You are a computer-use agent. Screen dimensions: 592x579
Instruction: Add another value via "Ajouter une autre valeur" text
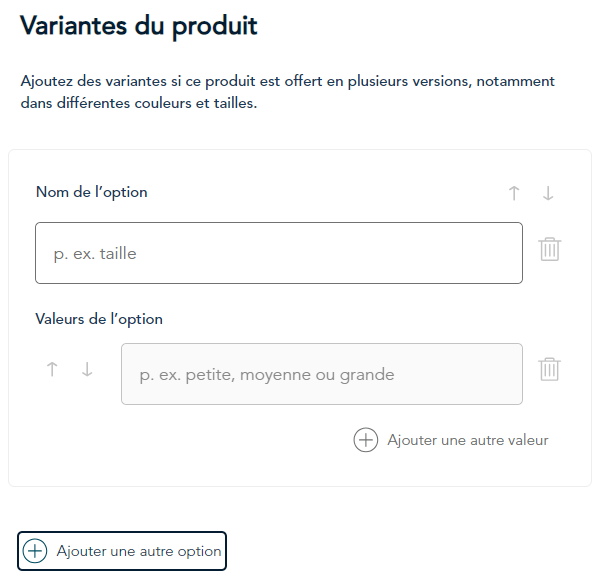click(x=468, y=440)
